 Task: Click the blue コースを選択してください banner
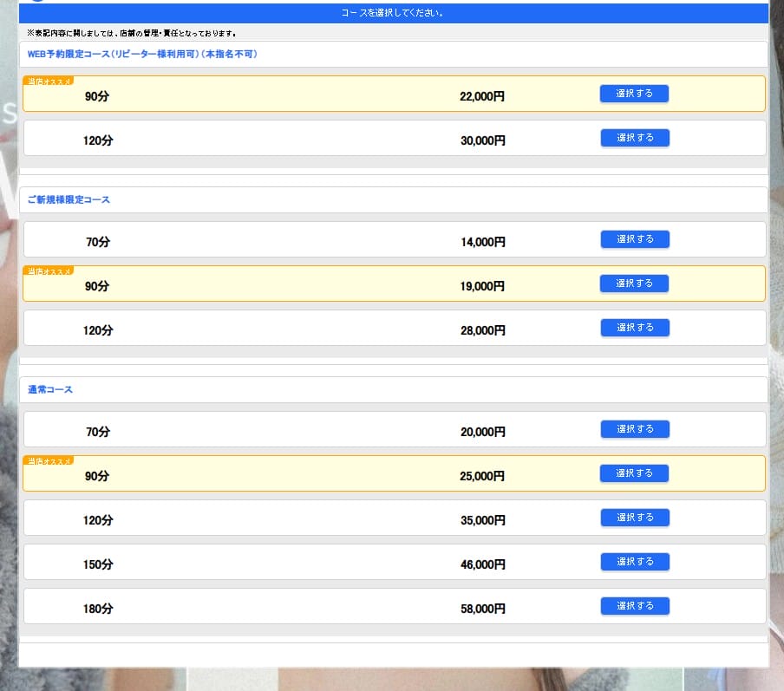tap(392, 12)
